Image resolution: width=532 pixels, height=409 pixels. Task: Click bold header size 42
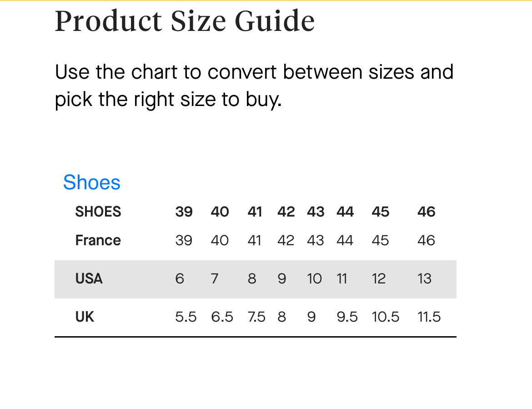click(x=286, y=212)
